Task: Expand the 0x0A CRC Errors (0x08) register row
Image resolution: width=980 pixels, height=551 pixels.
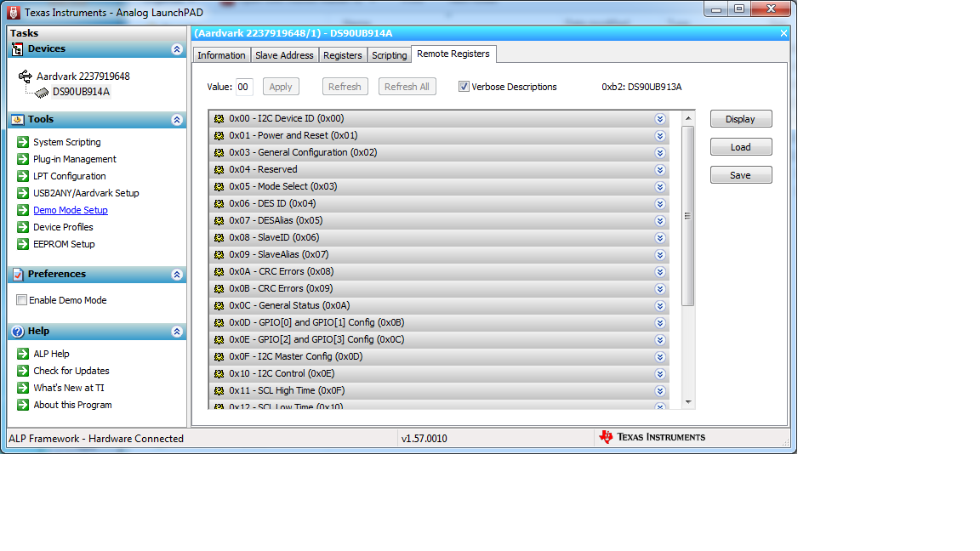Action: click(x=660, y=272)
